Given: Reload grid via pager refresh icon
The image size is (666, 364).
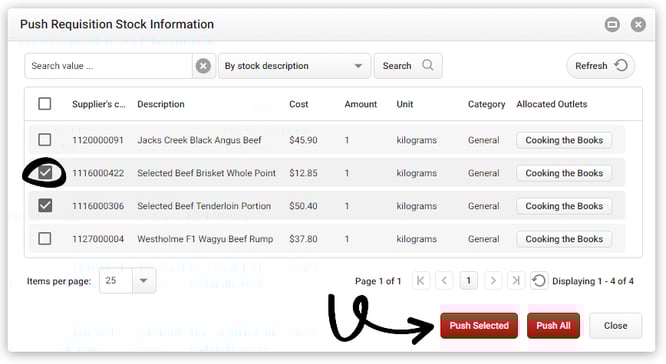Looking at the screenshot, I should pos(539,281).
